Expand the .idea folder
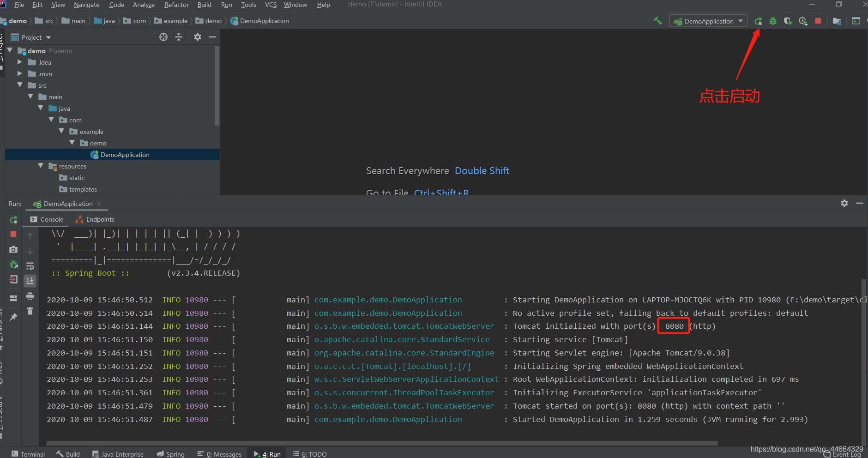 pos(20,62)
